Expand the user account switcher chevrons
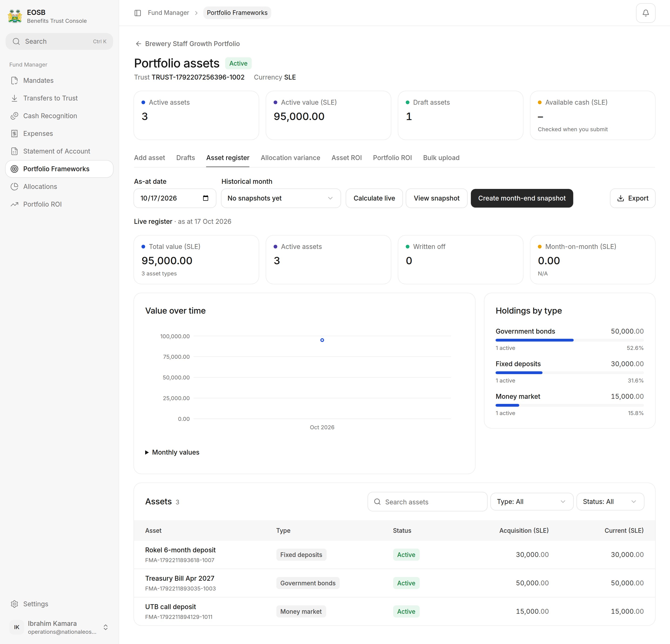Screen dimensions: 670x644 [x=106, y=627]
